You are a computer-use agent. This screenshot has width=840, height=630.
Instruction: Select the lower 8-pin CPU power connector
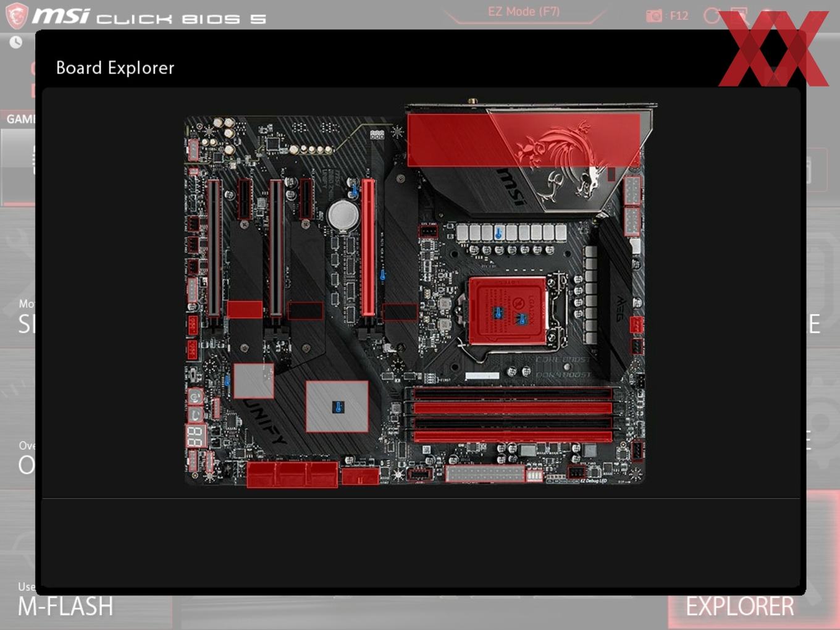coord(632,221)
